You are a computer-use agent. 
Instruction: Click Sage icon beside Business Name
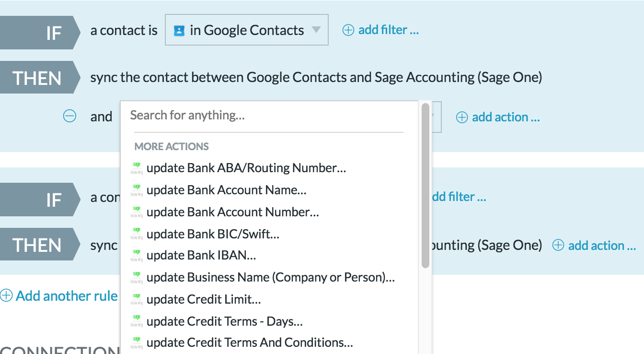137,278
